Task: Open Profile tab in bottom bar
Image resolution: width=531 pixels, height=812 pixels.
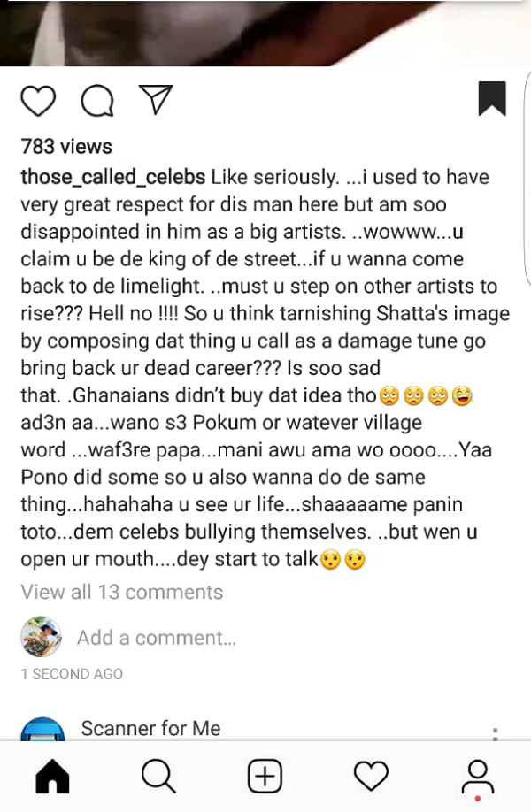Action: [x=478, y=777]
